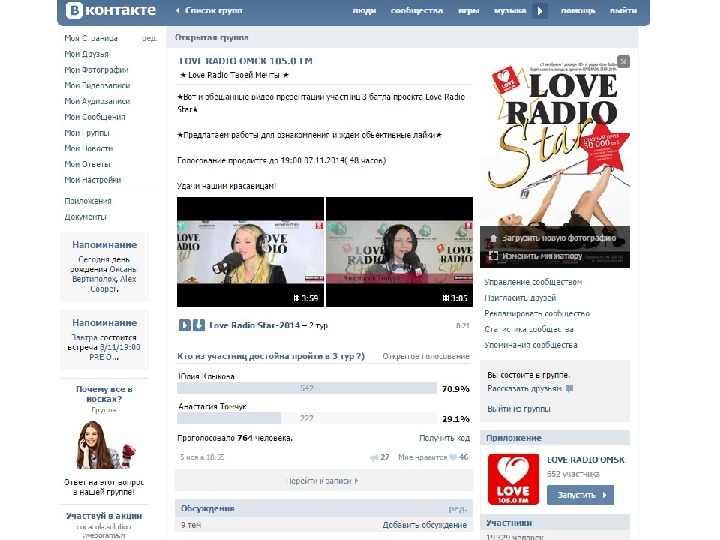
Task: Click the Почему все в носках? ad title
Action: coord(104,394)
